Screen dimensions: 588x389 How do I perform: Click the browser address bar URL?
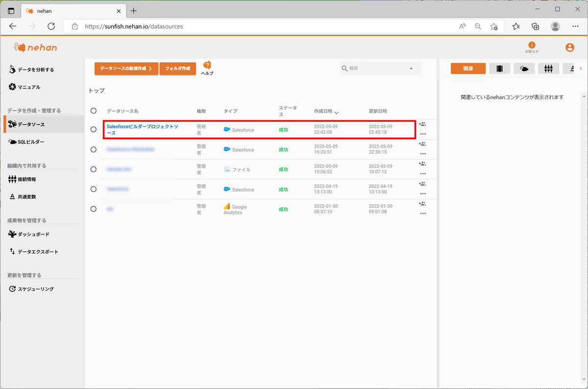[134, 26]
